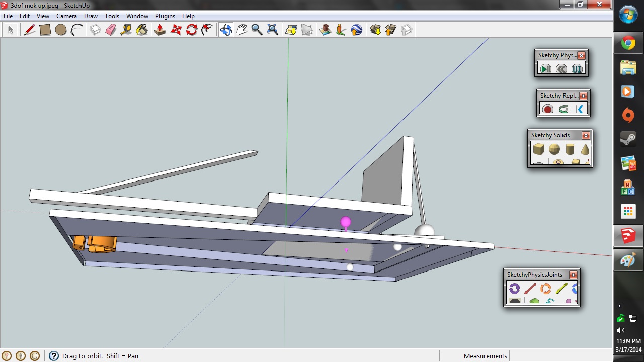The width and height of the screenshot is (644, 362).
Task: Open the Tools menu
Action: click(x=112, y=16)
